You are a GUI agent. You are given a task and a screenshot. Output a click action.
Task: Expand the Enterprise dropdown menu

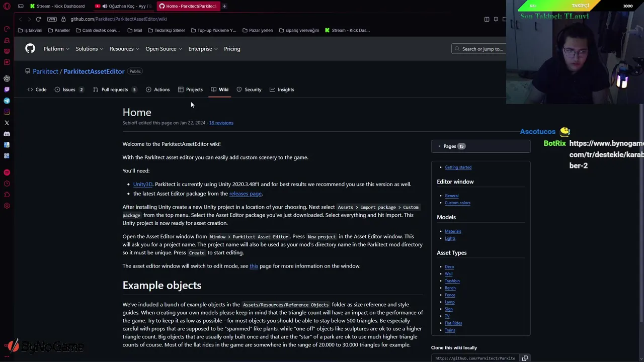[203, 49]
